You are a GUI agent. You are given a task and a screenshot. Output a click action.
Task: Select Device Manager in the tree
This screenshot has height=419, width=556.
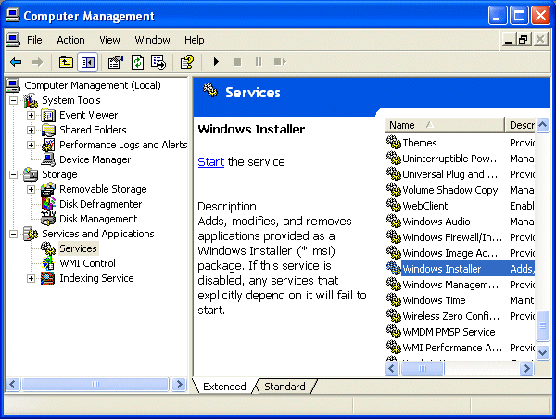(95, 160)
